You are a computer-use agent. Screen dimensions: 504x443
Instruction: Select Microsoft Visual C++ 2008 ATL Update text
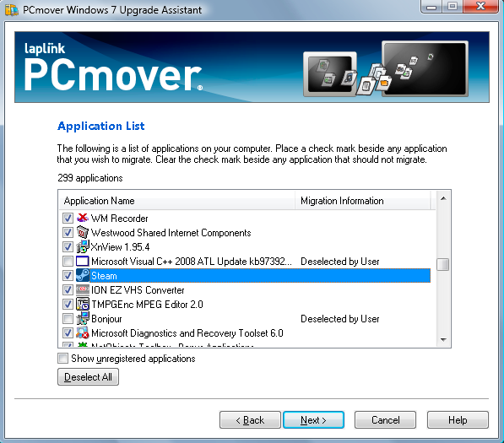[192, 262]
